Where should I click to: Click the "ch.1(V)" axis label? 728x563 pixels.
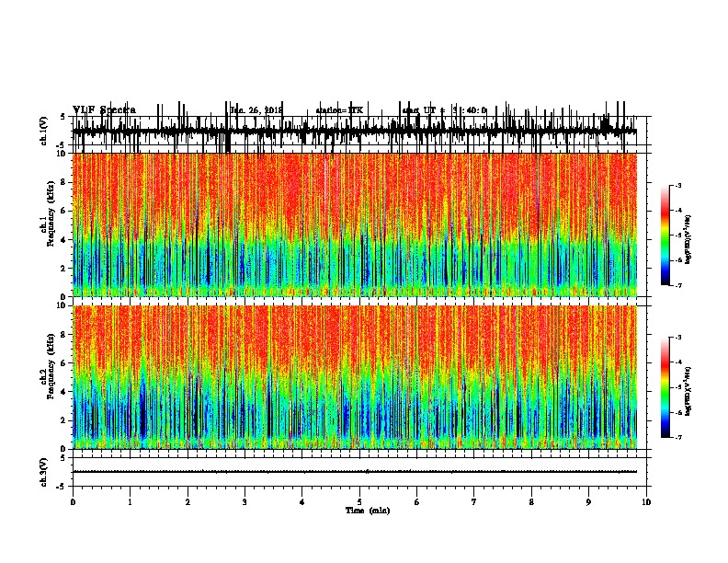click(x=43, y=131)
